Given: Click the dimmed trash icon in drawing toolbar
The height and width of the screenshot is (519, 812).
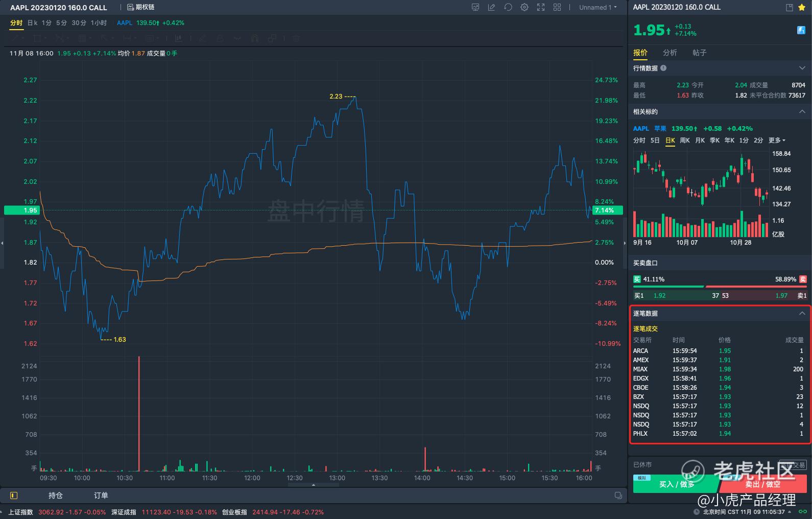Looking at the screenshot, I should click(296, 38).
